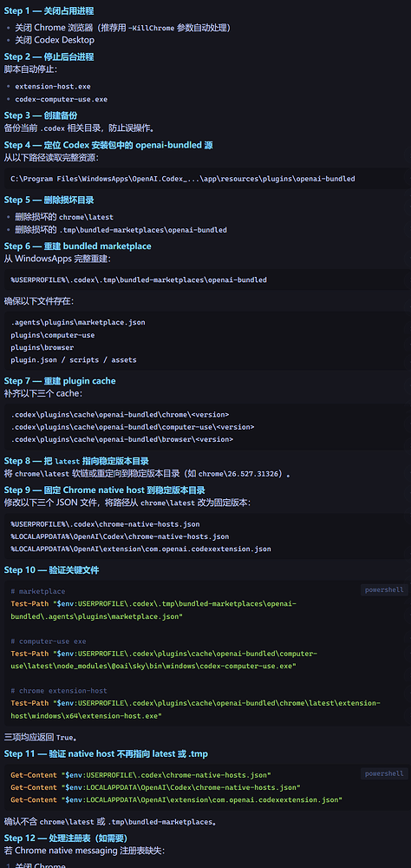Viewport: 411px width, 868px height.
Task: Click Get-Content LOCALAPPDATA Codex chrome-native-hosts.json command
Action: tap(155, 787)
